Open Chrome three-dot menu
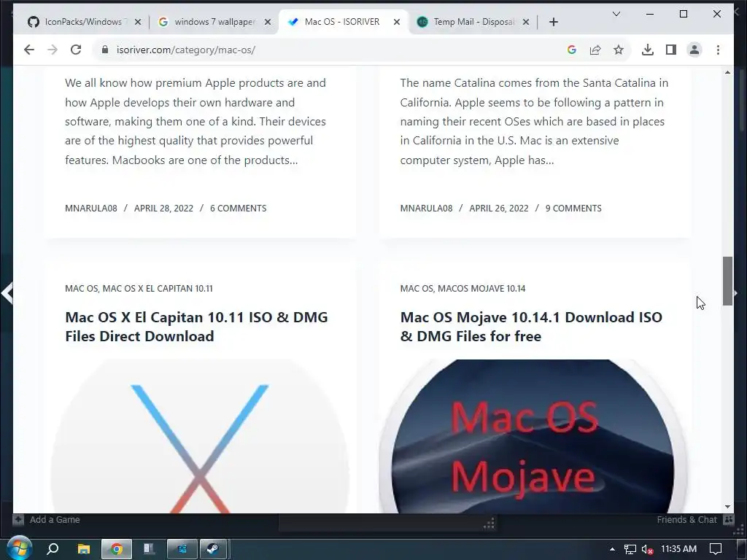This screenshot has width=747, height=560. pyautogui.click(x=718, y=50)
